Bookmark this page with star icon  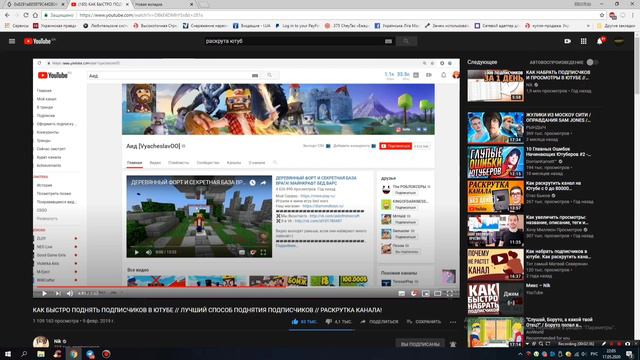602,15
